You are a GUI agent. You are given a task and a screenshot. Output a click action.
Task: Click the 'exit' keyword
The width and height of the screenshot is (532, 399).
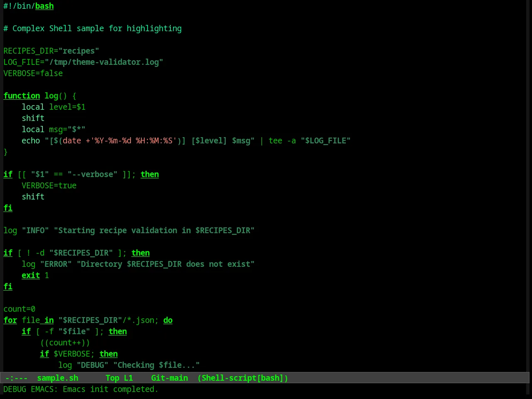tap(31, 275)
